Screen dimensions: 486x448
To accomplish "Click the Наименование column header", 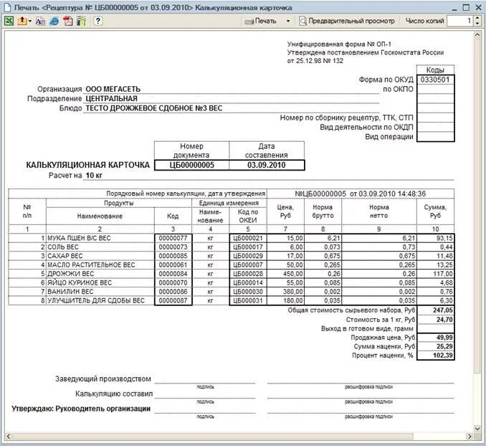I will point(100,216).
